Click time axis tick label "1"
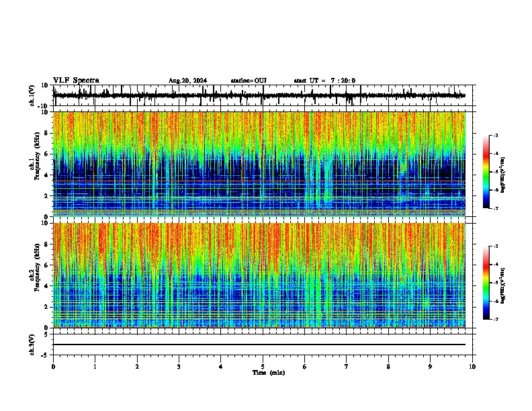Image resolution: width=532 pixels, height=411 pixels. pos(95,367)
